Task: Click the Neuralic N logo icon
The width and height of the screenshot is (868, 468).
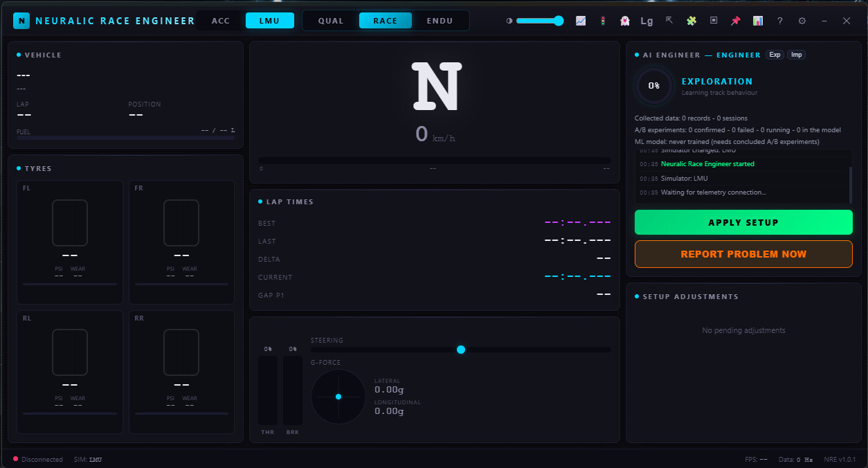Action: [x=21, y=21]
